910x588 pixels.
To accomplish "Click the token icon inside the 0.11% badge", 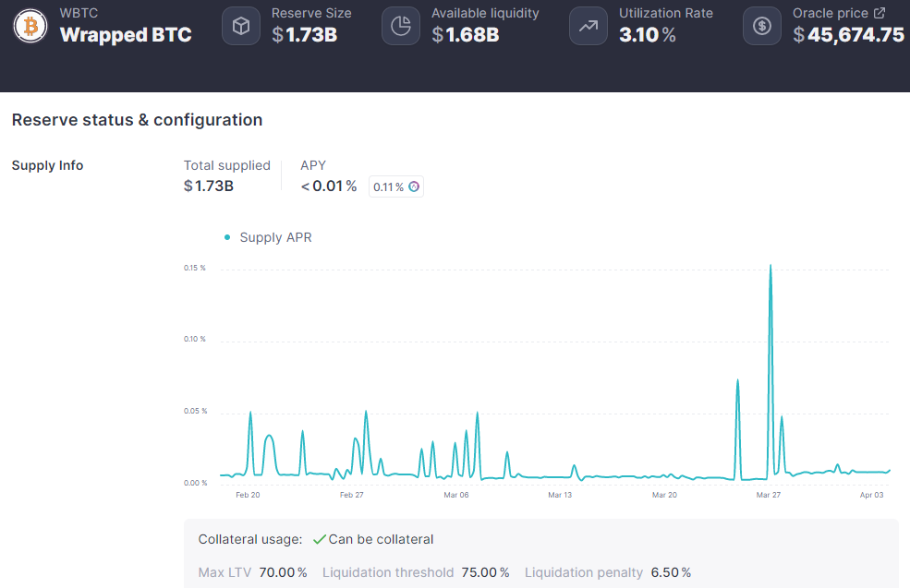I will tap(414, 187).
